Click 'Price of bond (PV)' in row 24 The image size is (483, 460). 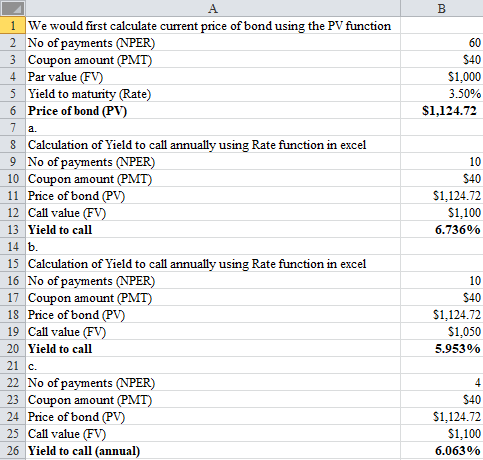tap(213, 416)
